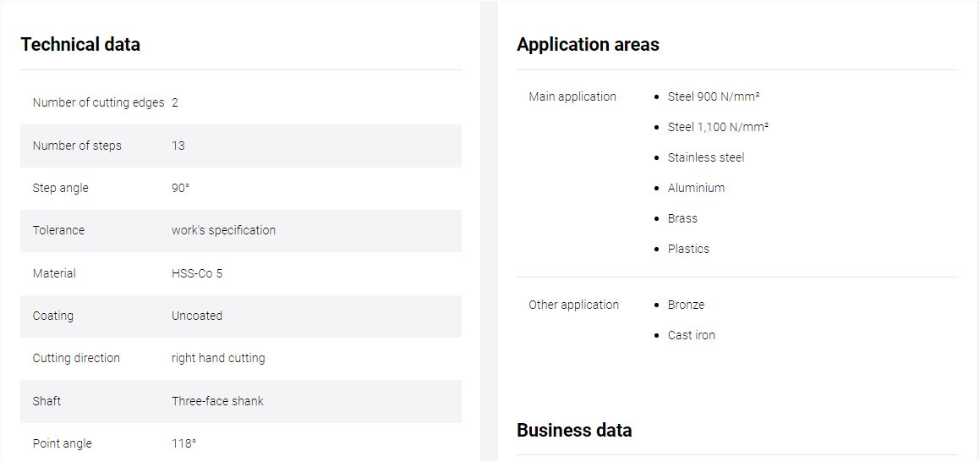The width and height of the screenshot is (980, 462).
Task: Click the Steel 900 N/mm² list item
Action: (713, 97)
